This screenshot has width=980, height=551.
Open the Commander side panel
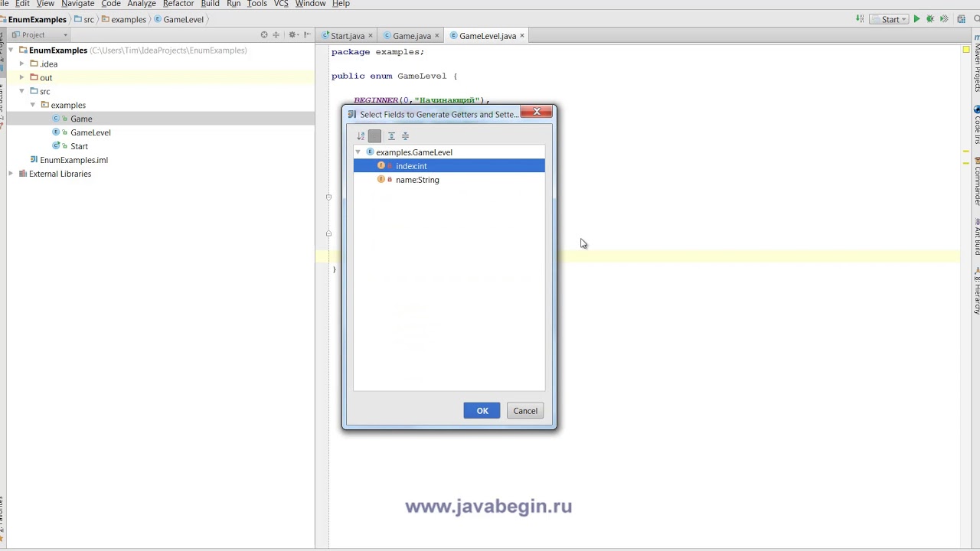(x=976, y=182)
